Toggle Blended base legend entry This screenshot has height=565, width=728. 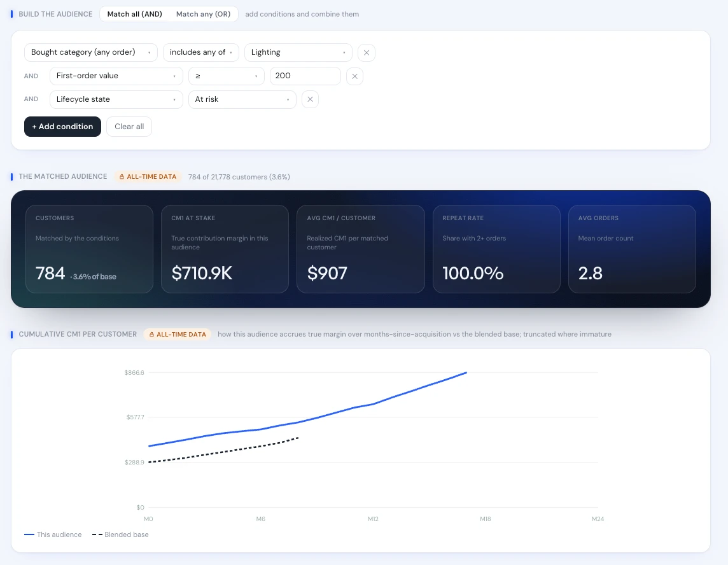click(121, 535)
